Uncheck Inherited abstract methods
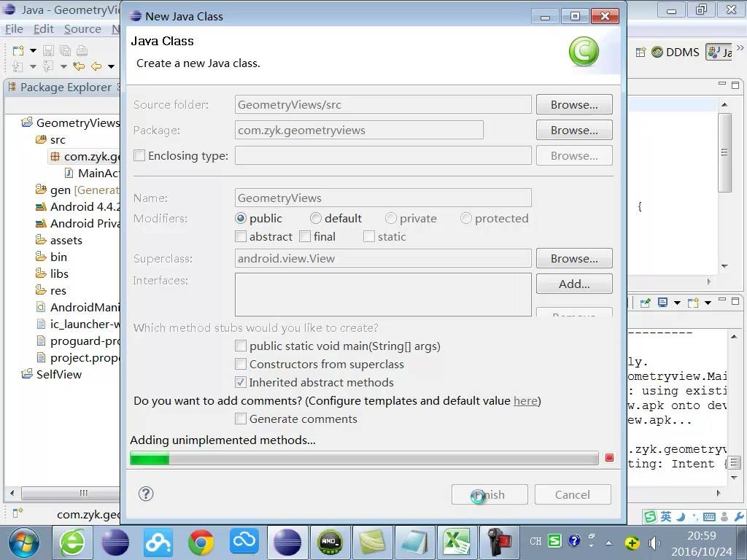This screenshot has width=747, height=560. [241, 382]
